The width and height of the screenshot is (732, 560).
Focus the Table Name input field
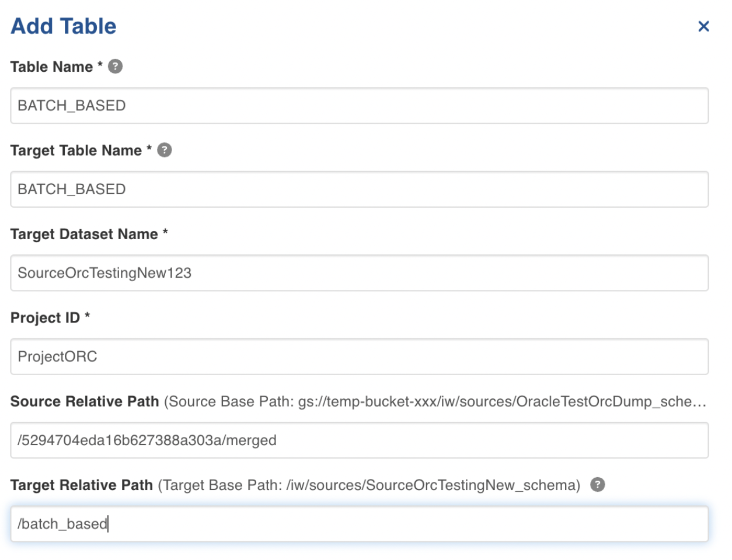[360, 106]
